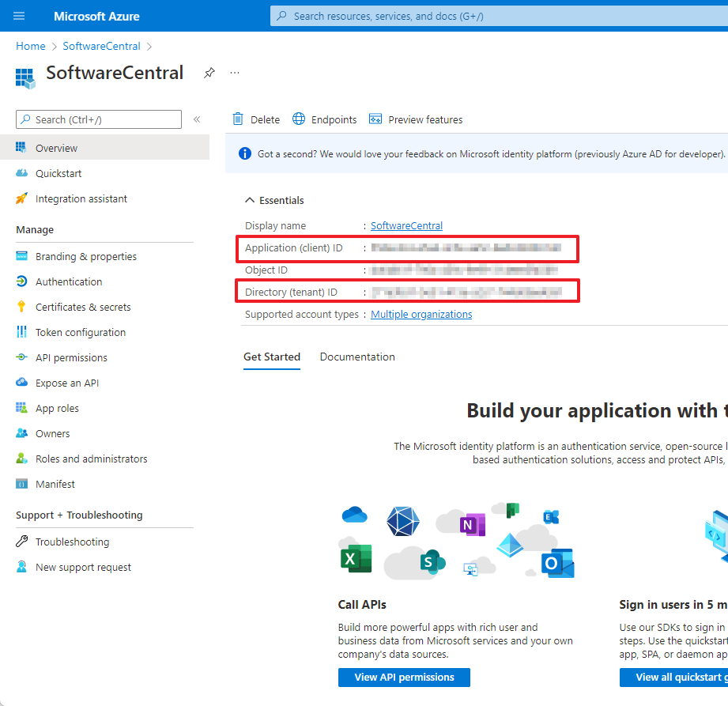Go to Authentication settings
This screenshot has height=706, width=728.
click(x=68, y=281)
